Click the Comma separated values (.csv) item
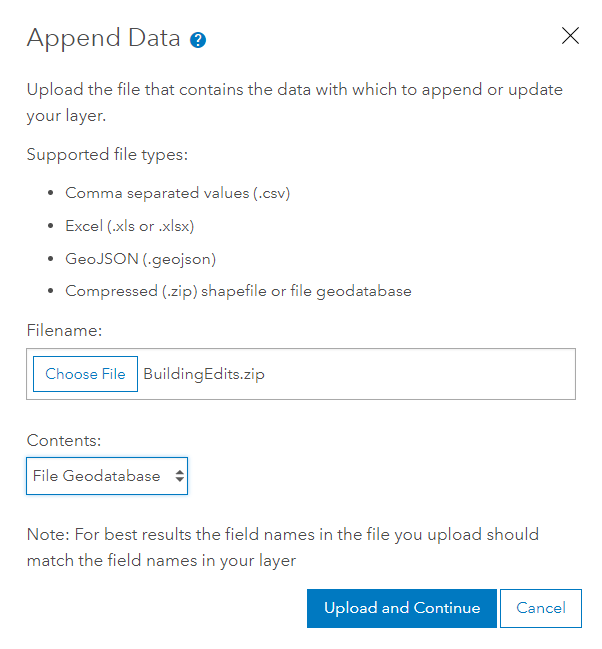The image size is (602, 649). click(177, 193)
